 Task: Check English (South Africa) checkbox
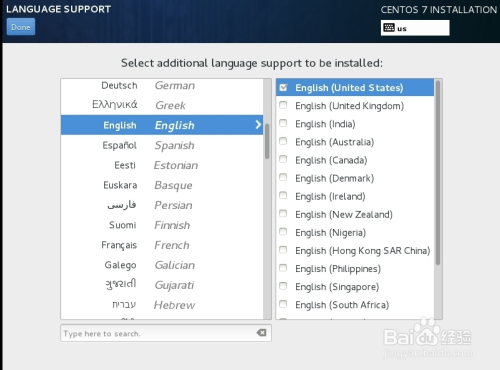[283, 304]
